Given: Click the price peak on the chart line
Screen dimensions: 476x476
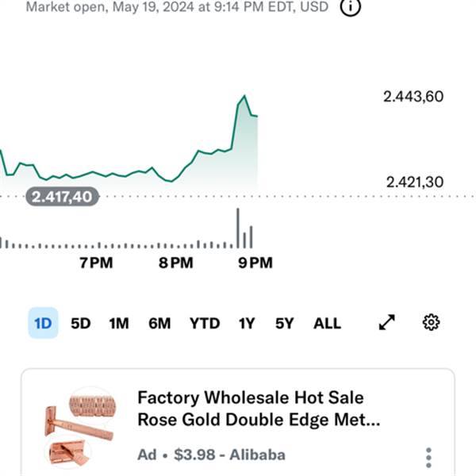Looking at the screenshot, I should tap(244, 96).
